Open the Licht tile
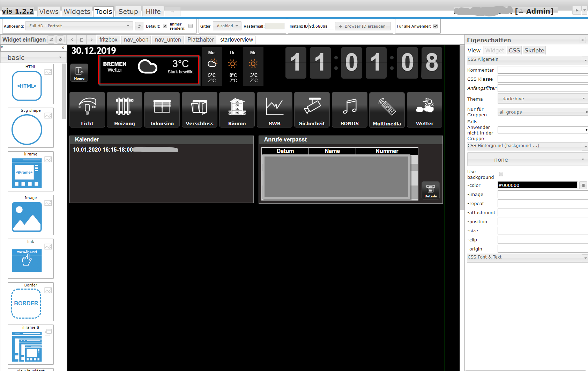 pyautogui.click(x=87, y=110)
